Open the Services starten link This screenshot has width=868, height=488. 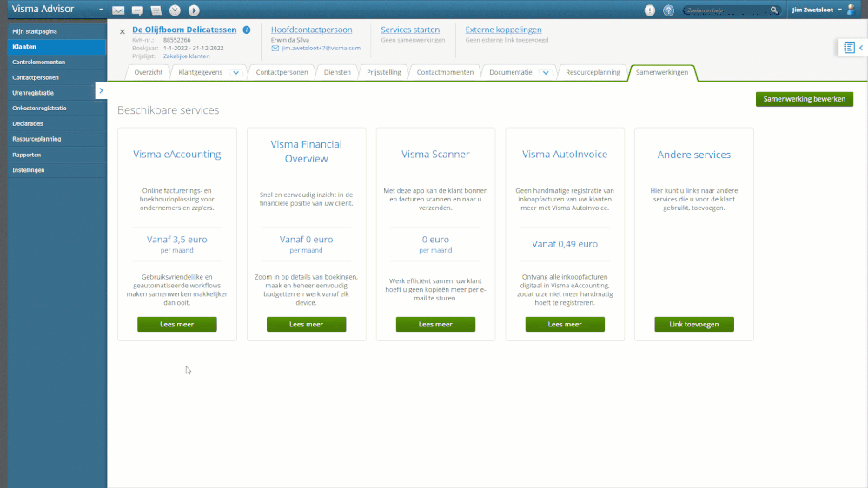click(x=410, y=30)
